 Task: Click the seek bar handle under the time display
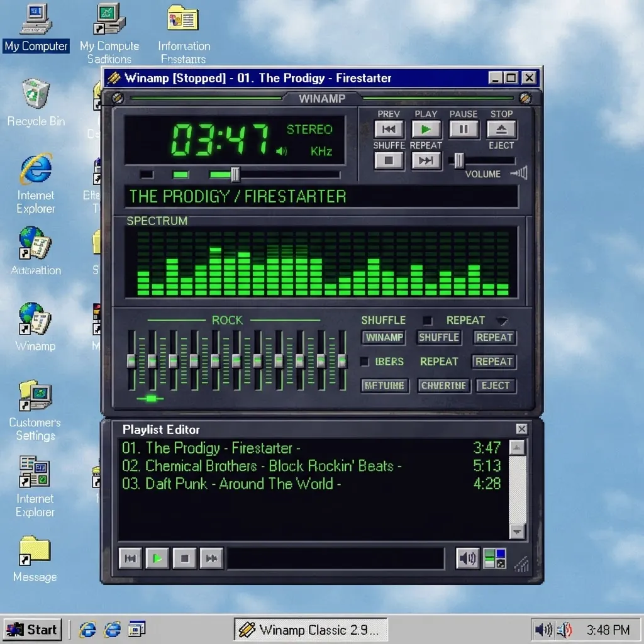click(x=235, y=175)
